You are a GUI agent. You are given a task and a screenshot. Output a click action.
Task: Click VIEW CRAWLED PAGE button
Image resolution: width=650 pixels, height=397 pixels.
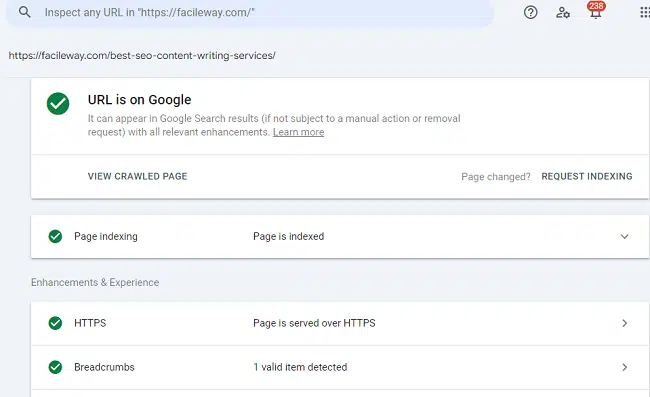[137, 177]
